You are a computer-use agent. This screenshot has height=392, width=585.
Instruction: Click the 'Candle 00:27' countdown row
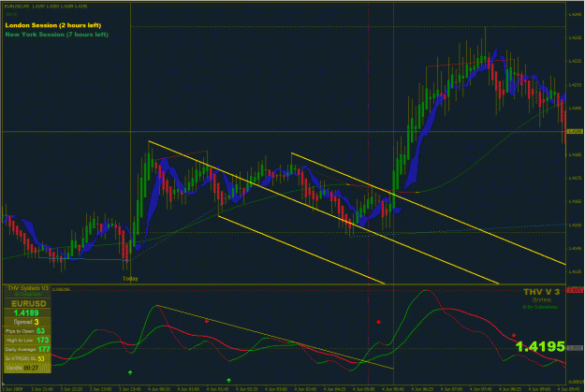point(27,368)
